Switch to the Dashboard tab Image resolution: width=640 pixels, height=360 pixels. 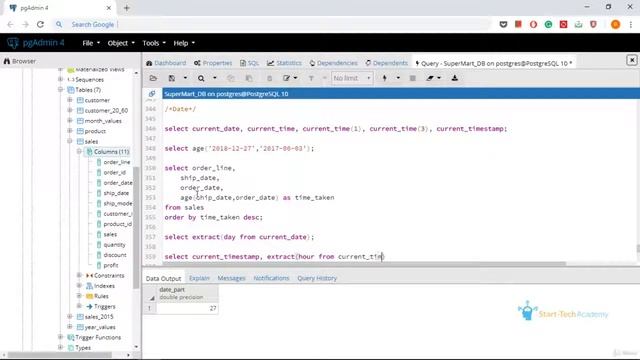pyautogui.click(x=166, y=63)
